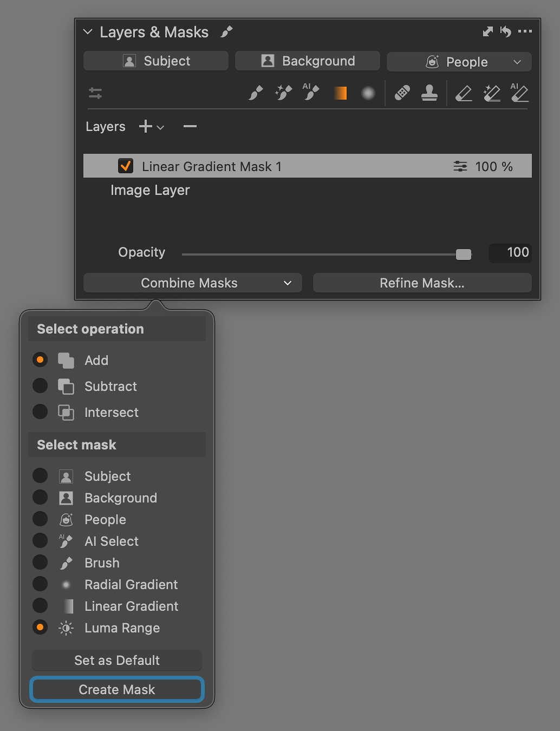Open the panel options ellipsis menu
Image resolution: width=560 pixels, height=731 pixels.
pyautogui.click(x=525, y=31)
